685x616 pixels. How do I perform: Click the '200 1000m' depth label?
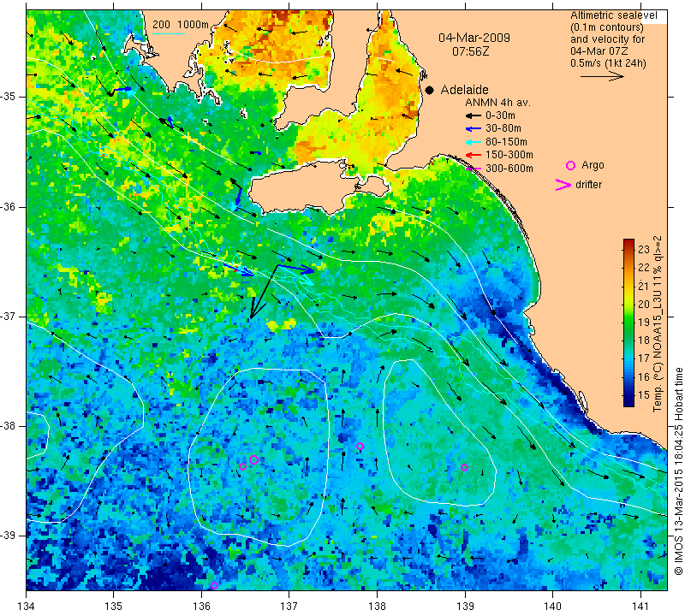[x=181, y=25]
